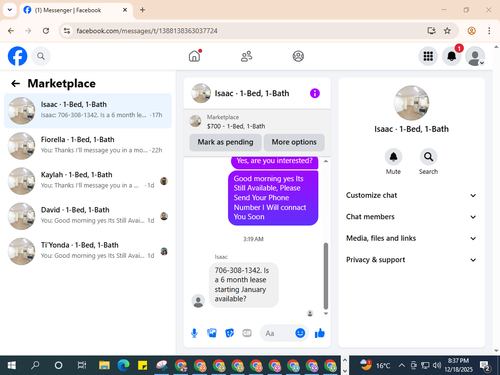Click the Good morning yes message bubble
The image size is (500, 375).
273,198
